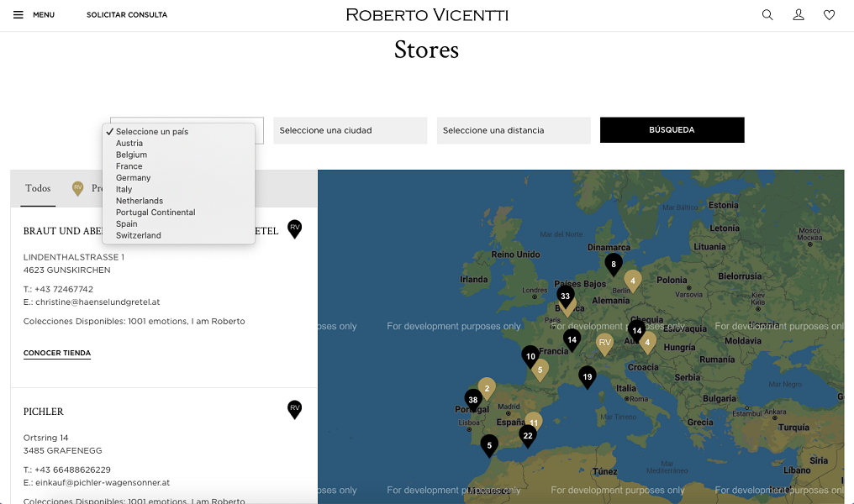Select the gold map cluster marker 5
This screenshot has width=854, height=504.
point(540,370)
